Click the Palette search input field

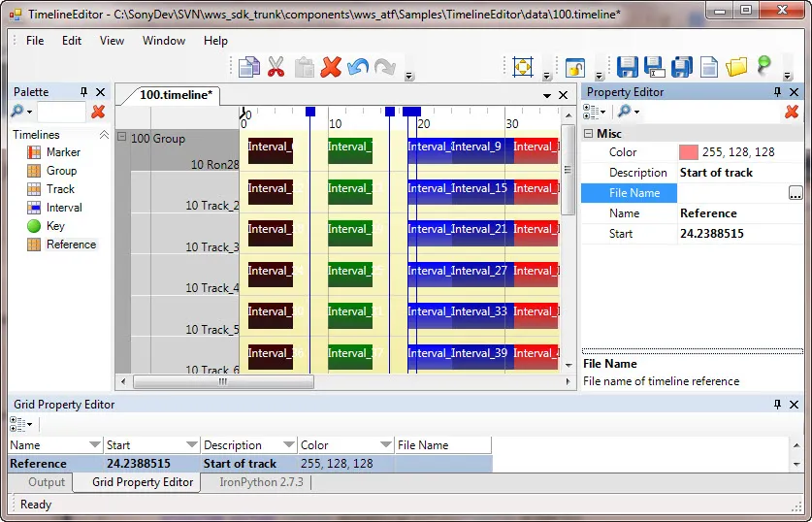pyautogui.click(x=61, y=112)
